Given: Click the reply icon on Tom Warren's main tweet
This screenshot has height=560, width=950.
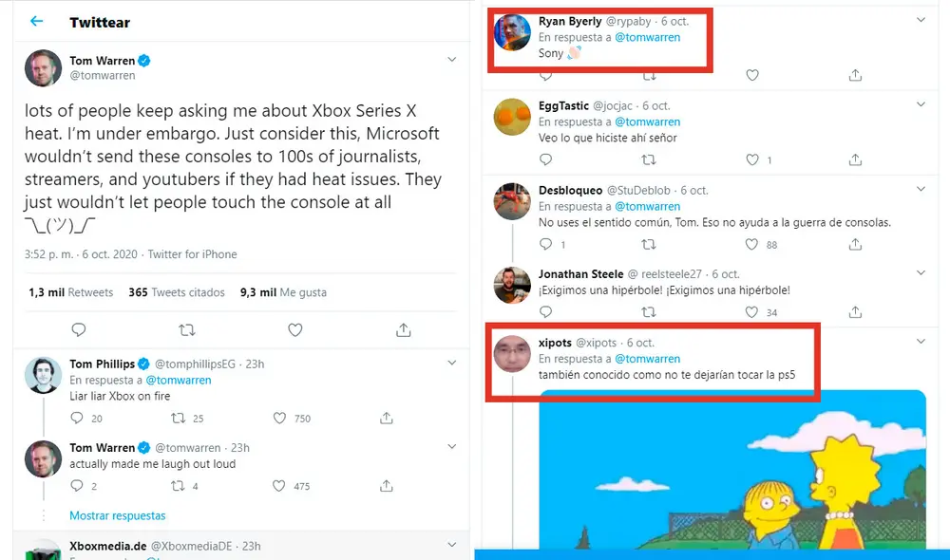Looking at the screenshot, I should tap(79, 329).
